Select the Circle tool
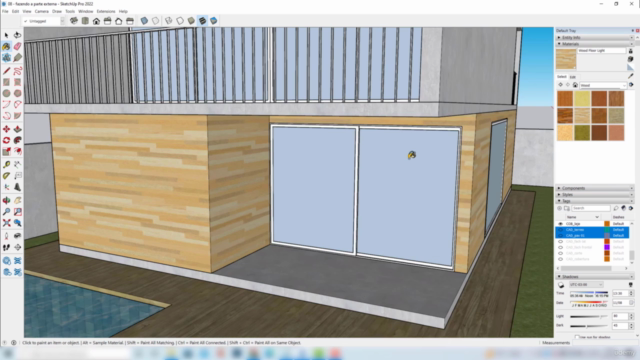This screenshot has width=640, height=360. click(x=6, y=93)
